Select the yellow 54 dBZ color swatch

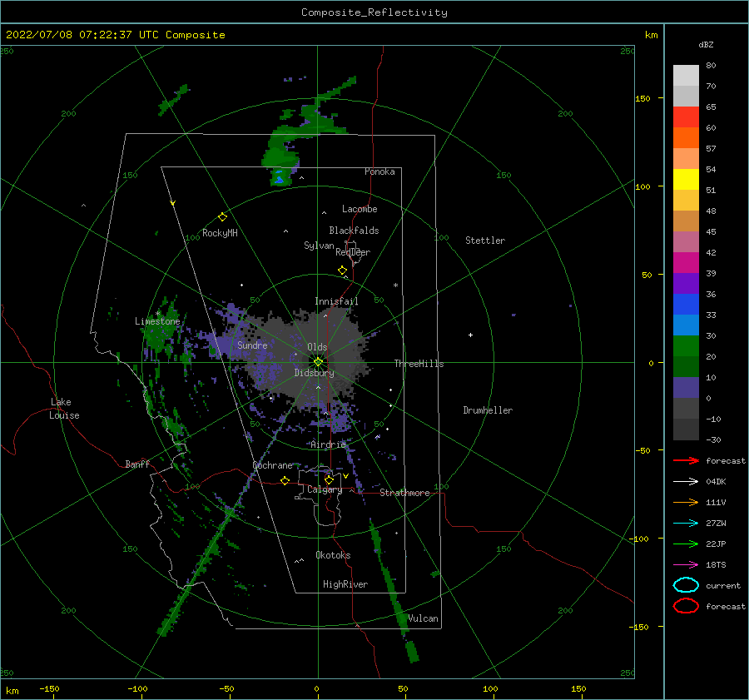686,180
